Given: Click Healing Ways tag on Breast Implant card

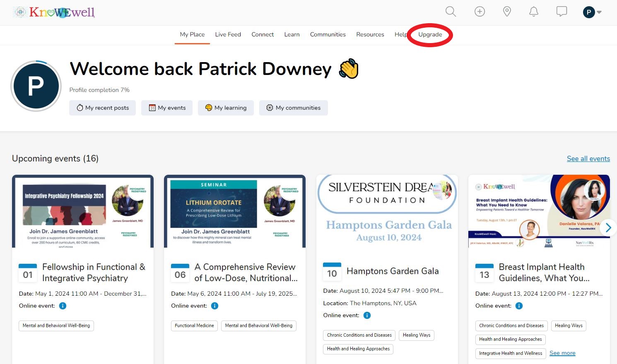Looking at the screenshot, I should 569,325.
